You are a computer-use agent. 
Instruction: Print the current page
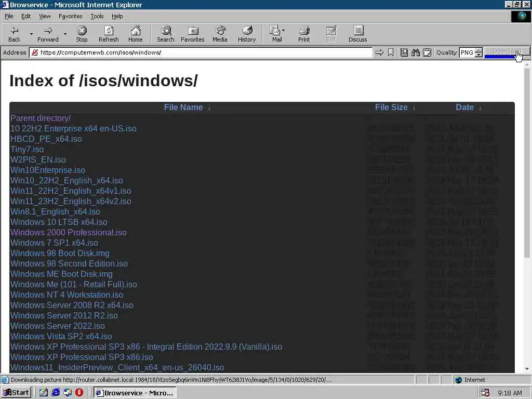(x=304, y=34)
